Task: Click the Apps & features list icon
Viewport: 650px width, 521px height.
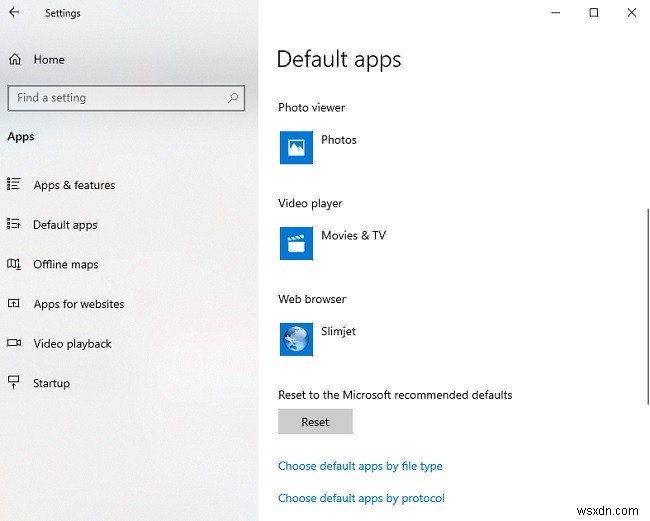Action: [14, 184]
